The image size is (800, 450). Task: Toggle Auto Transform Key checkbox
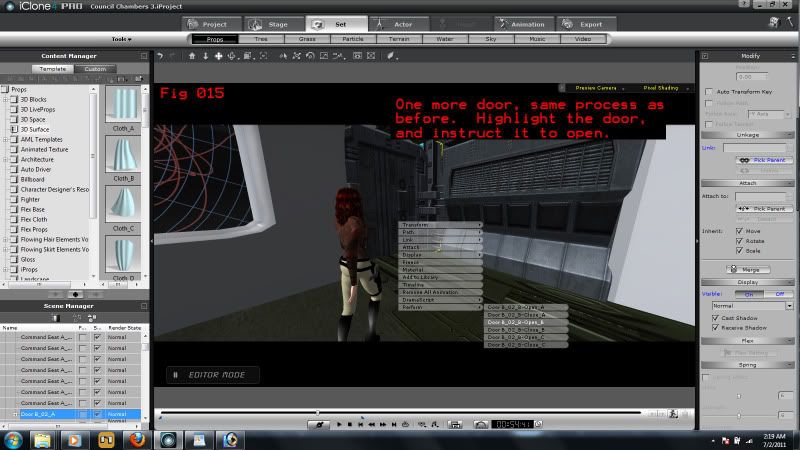point(709,92)
